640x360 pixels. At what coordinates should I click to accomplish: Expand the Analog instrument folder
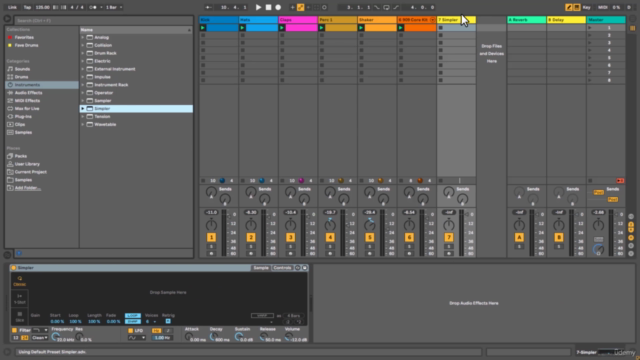tap(83, 37)
